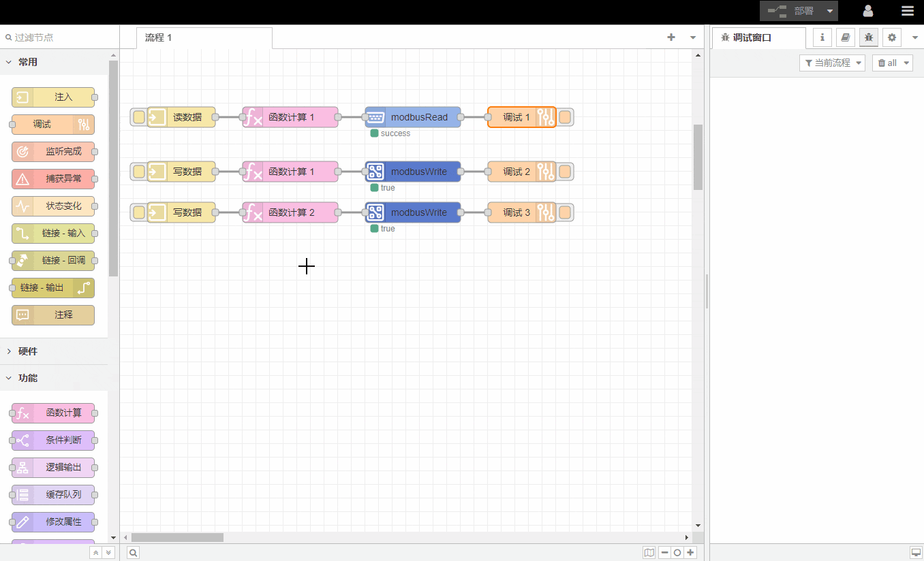924x561 pixels.
Task: Toggle the 调试 1 debug node output button
Action: pyautogui.click(x=565, y=117)
